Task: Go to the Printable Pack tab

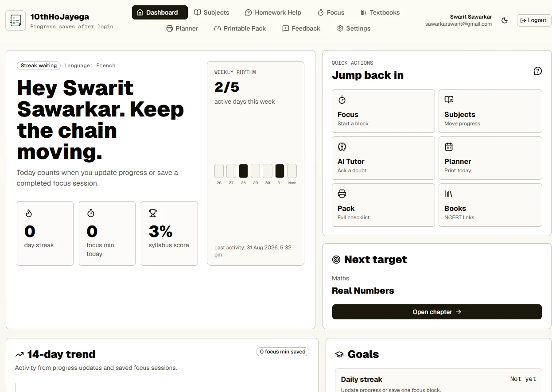Action: pos(240,28)
